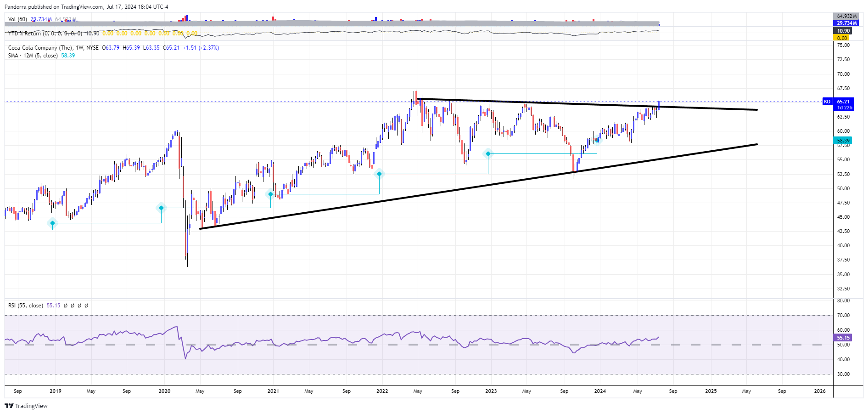Viewport: 868px width, 414px height.
Task: Click the dark '10.90' YTD return axis label
Action: pos(843,31)
